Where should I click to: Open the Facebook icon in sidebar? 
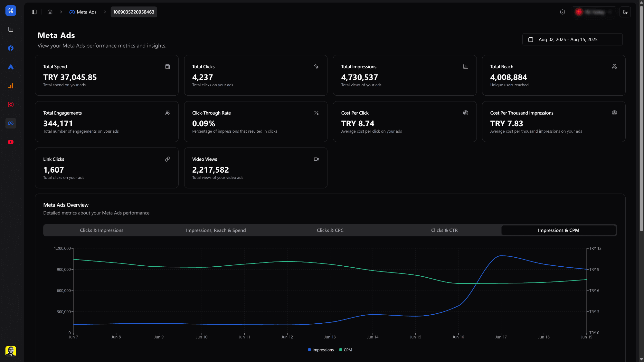pyautogui.click(x=11, y=48)
